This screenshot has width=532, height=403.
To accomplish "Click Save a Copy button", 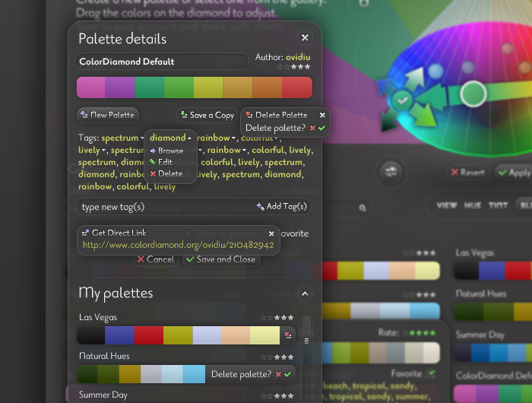I will pyautogui.click(x=207, y=116).
